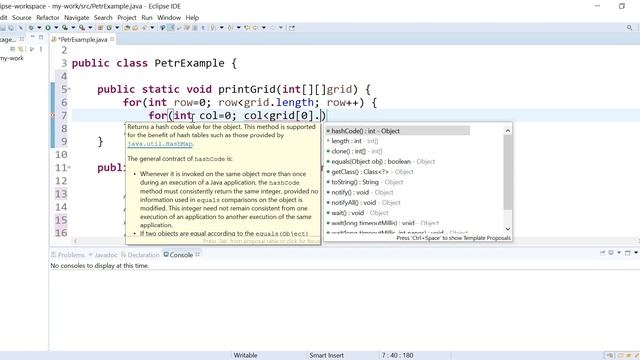Click the Save toolbar icon
This screenshot has height=360, width=640.
click(x=2, y=28)
